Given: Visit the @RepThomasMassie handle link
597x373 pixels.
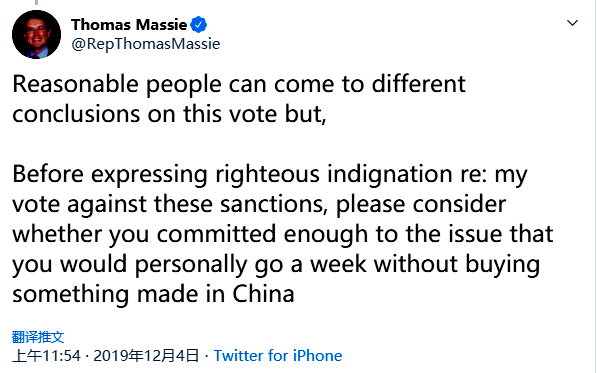Looking at the screenshot, I should pyautogui.click(x=146, y=44).
